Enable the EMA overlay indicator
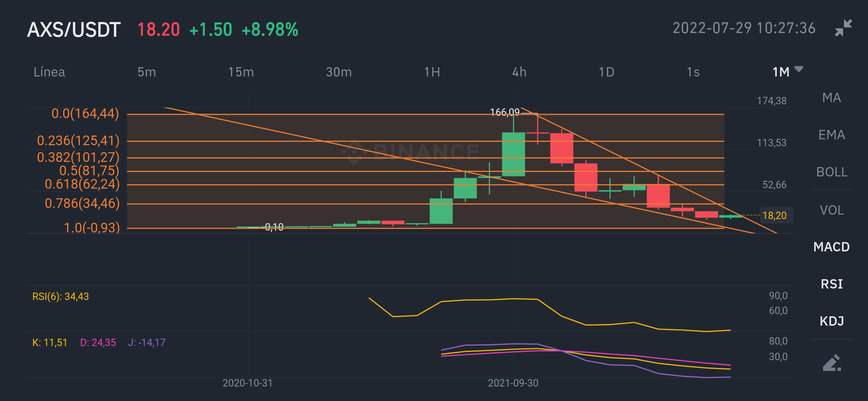The image size is (868, 401). coord(831,135)
